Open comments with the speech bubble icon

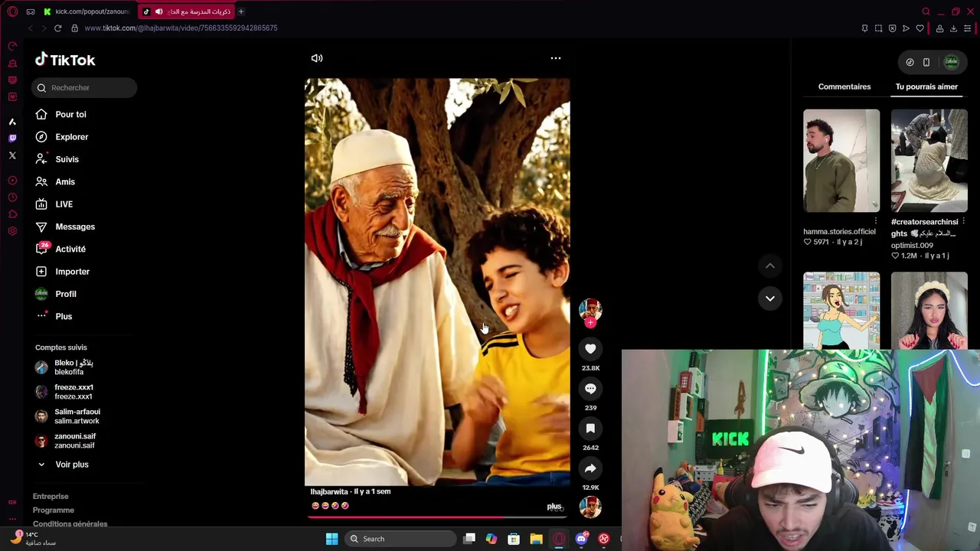pyautogui.click(x=590, y=389)
